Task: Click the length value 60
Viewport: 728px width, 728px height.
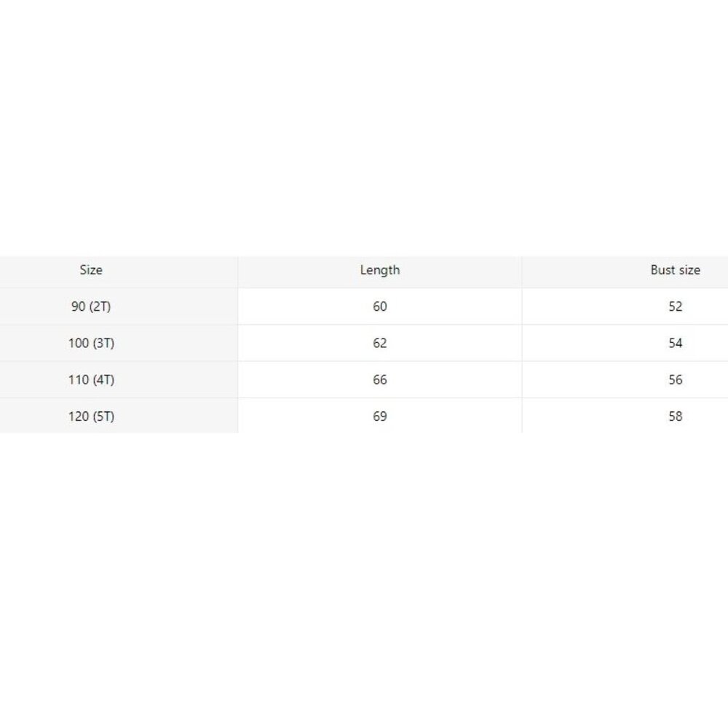Action: coord(380,306)
